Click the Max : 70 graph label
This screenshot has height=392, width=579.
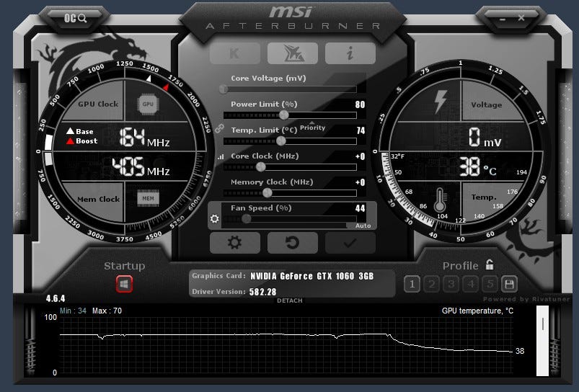(x=107, y=311)
